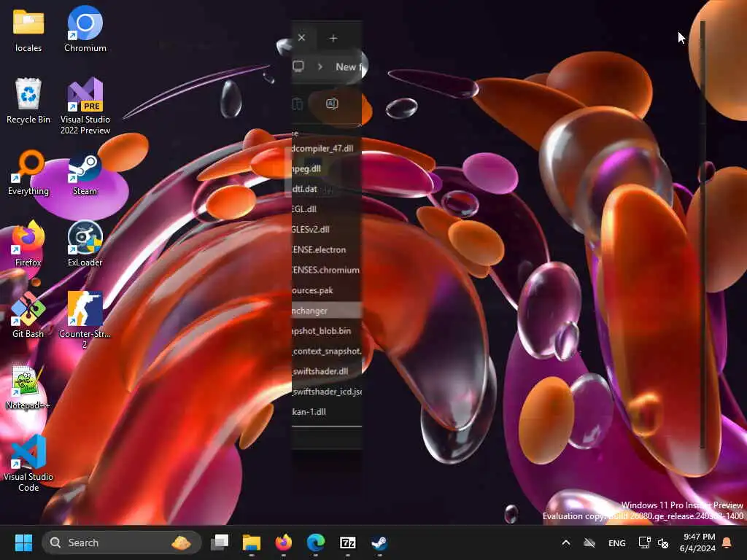Open the Recycle Bin
Image resolution: width=747 pixels, height=560 pixels.
click(28, 101)
